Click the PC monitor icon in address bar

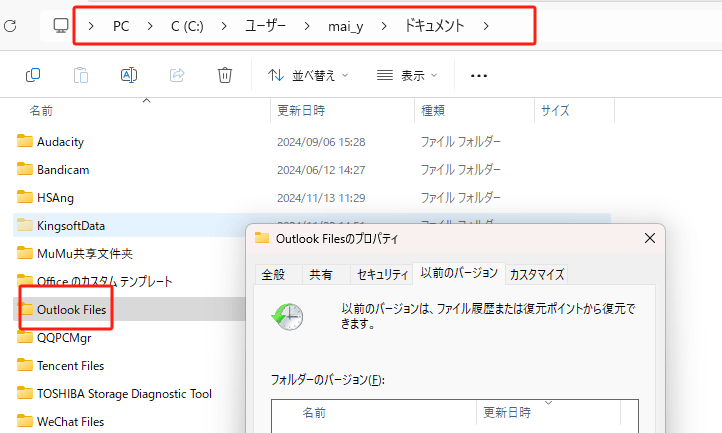point(60,25)
